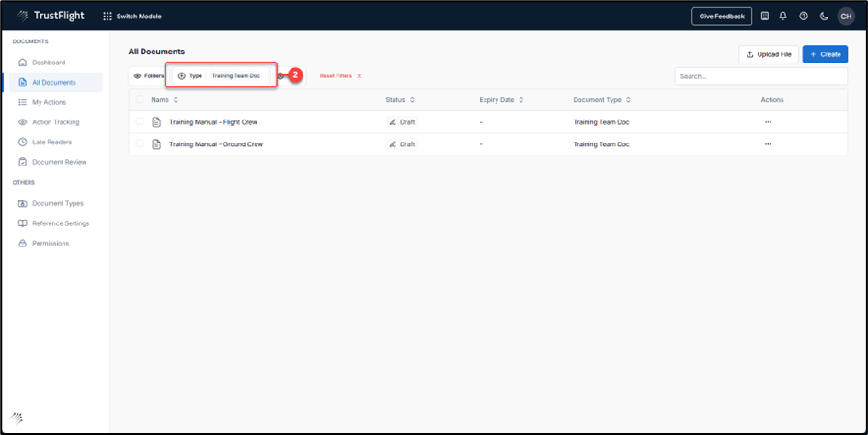Tick the select-all checkbox in table header

pyautogui.click(x=140, y=99)
